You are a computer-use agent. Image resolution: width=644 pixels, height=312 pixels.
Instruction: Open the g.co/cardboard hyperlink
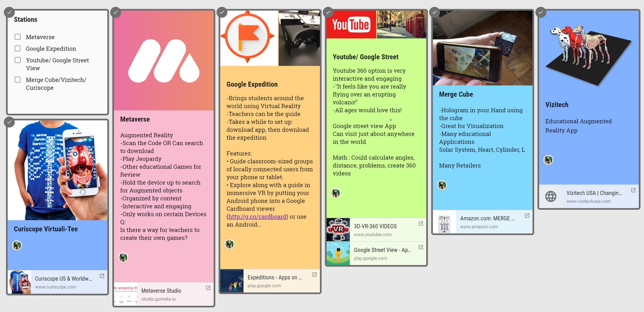tap(257, 217)
